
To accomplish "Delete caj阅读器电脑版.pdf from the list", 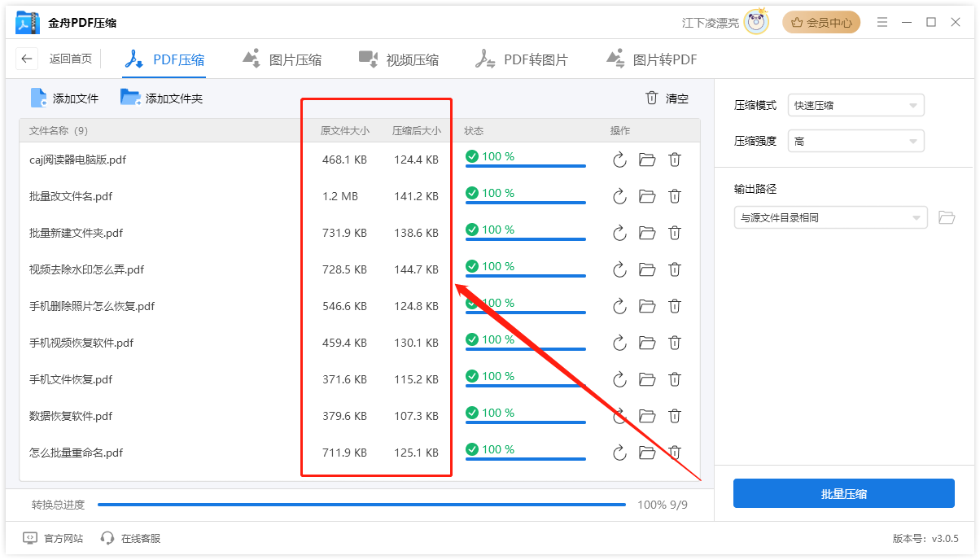I will pyautogui.click(x=675, y=160).
